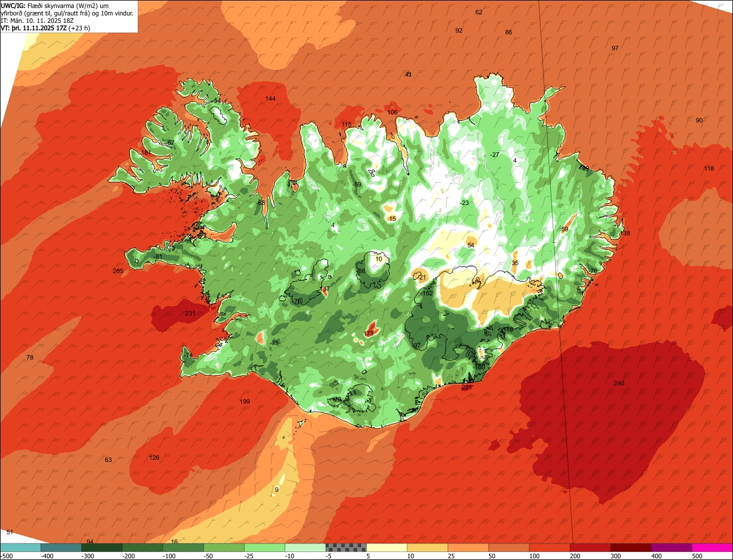Click the legend swatch between -100 and -50

click(183, 547)
